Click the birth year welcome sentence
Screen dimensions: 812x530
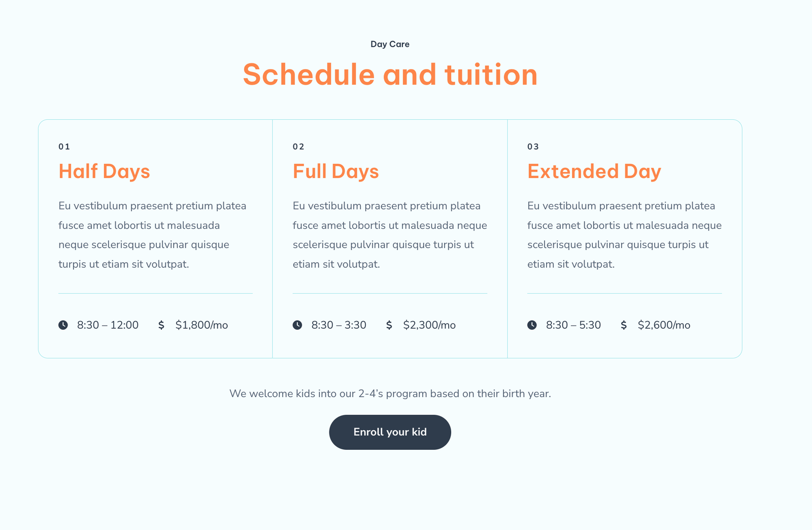[390, 394]
